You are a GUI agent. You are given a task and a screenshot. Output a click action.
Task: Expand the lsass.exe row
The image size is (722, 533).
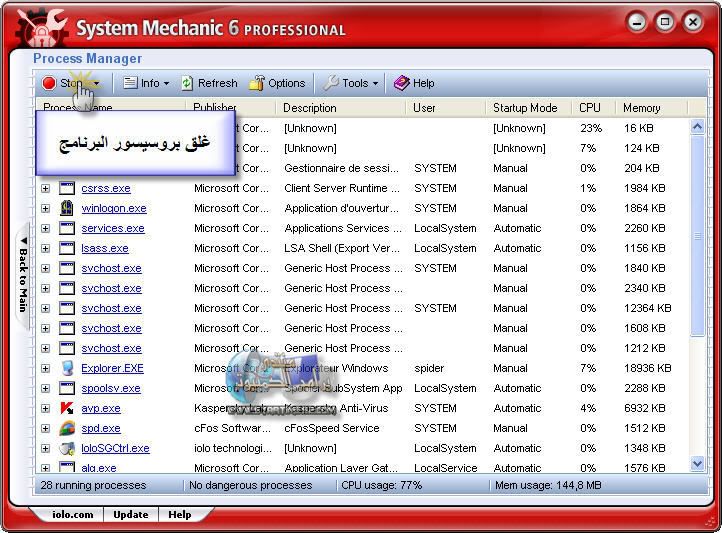pos(46,249)
